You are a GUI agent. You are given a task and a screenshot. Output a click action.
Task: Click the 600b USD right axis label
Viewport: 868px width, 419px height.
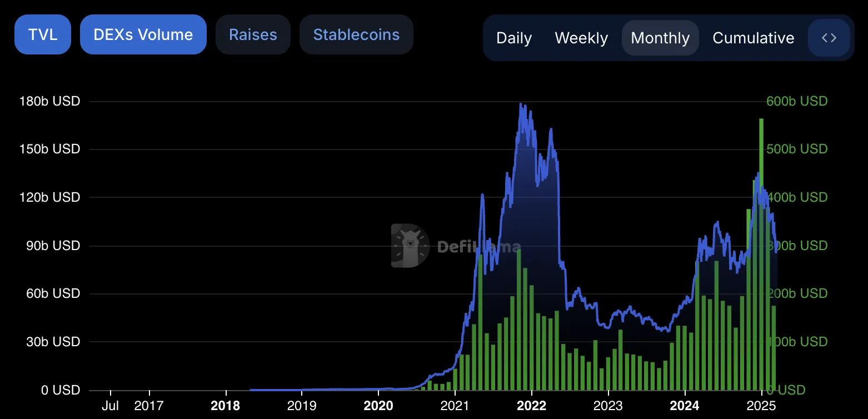[797, 101]
